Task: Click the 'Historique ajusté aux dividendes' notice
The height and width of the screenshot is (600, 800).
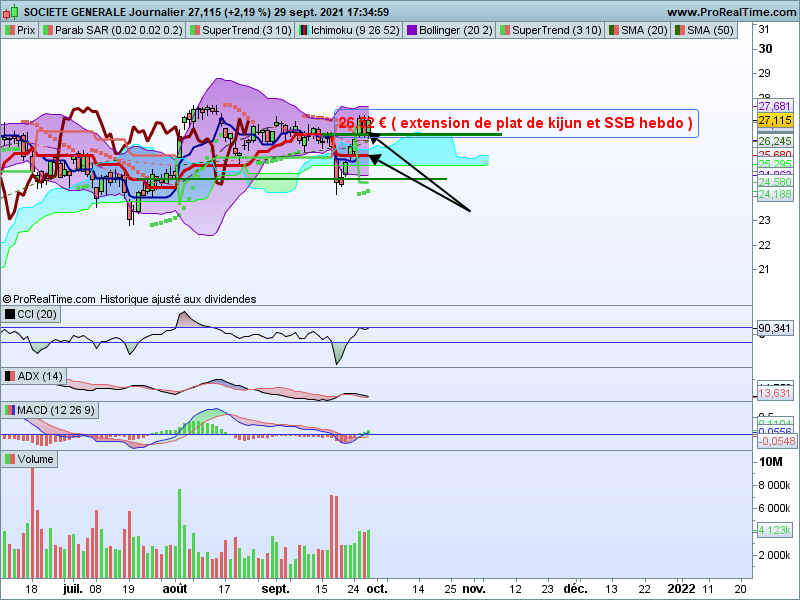Action: pyautogui.click(x=178, y=299)
